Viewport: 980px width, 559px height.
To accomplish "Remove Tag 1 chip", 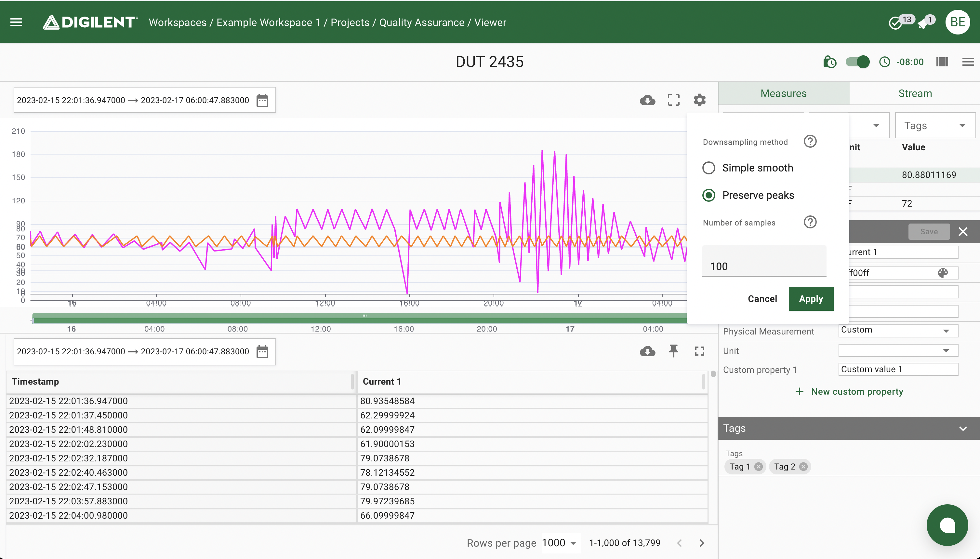I will (x=758, y=467).
